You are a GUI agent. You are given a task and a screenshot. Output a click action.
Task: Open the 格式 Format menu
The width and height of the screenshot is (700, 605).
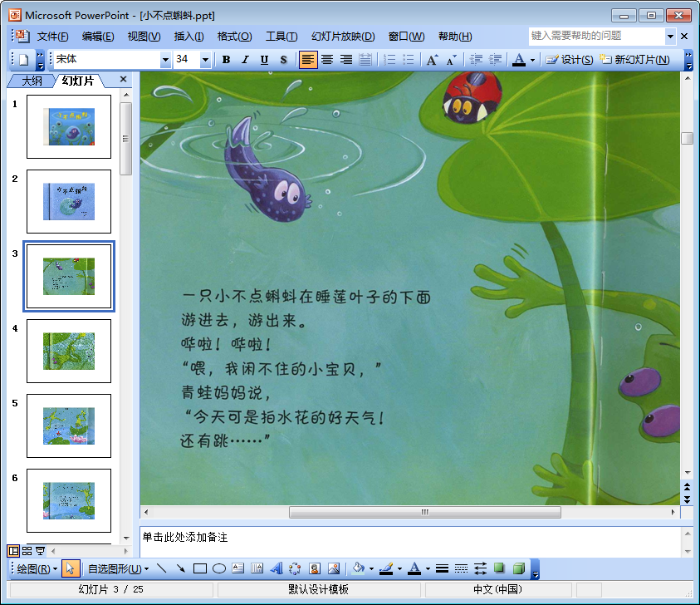click(x=234, y=37)
